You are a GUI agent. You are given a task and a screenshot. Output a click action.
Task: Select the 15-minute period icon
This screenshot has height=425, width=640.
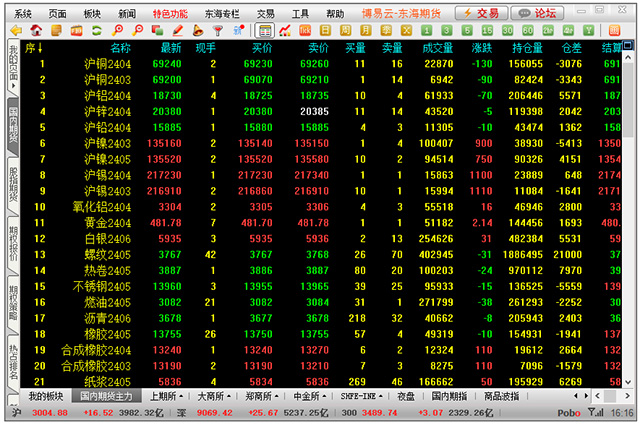click(x=487, y=30)
